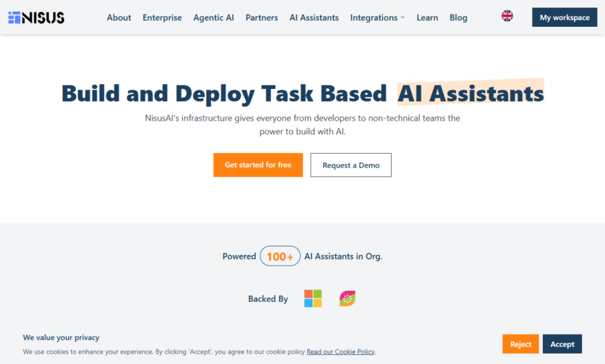Click the Nisus logo

(x=37, y=17)
